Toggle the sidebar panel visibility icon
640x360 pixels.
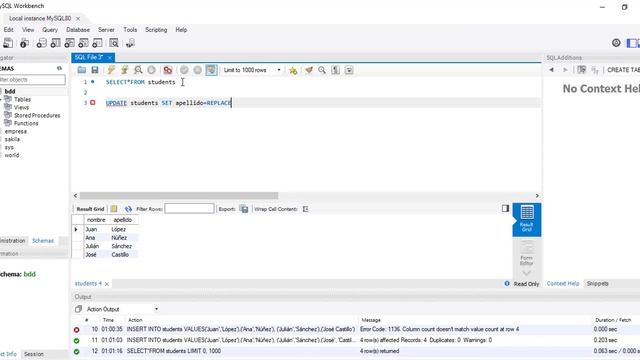pyautogui.click(x=632, y=43)
